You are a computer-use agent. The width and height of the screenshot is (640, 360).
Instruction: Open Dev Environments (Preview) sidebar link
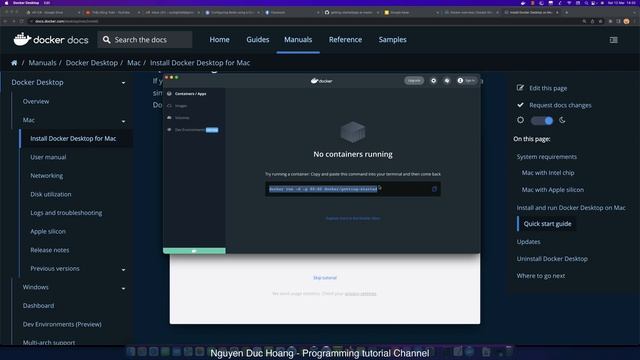62,324
